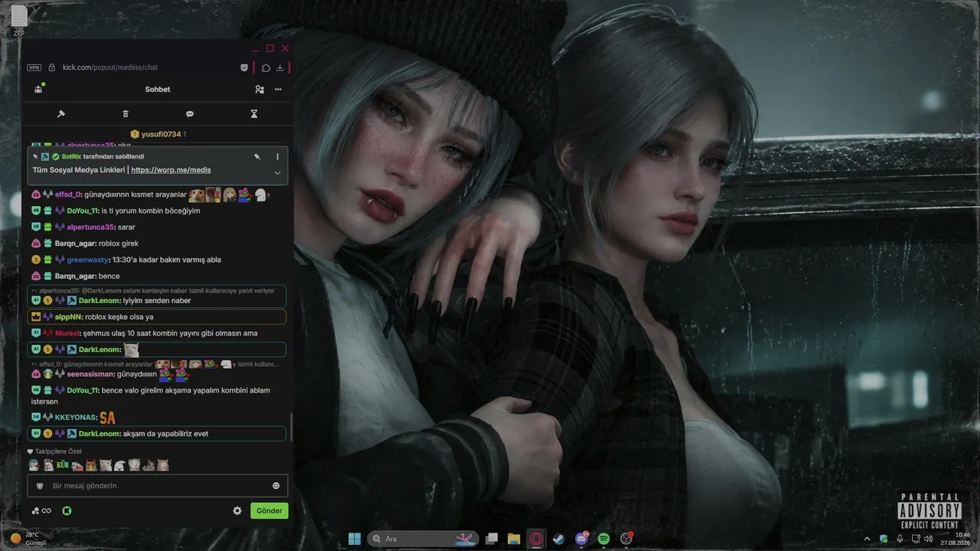Click username KKEYONAS in chat

(76, 418)
